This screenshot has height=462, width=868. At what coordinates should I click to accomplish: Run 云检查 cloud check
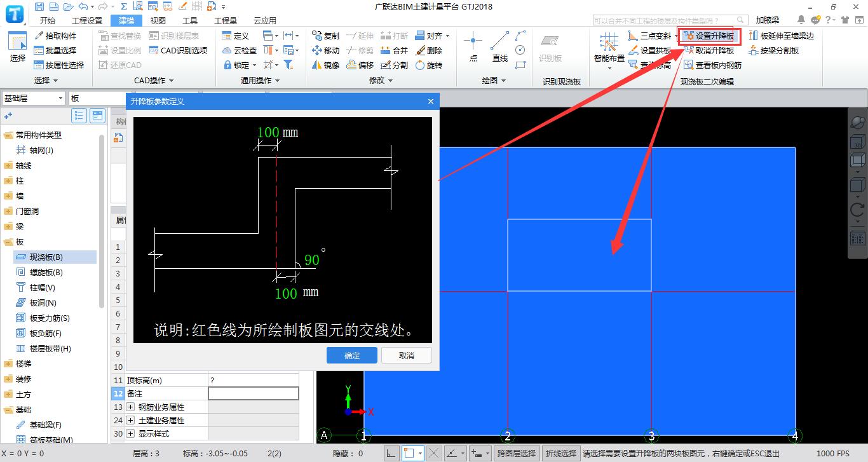240,50
